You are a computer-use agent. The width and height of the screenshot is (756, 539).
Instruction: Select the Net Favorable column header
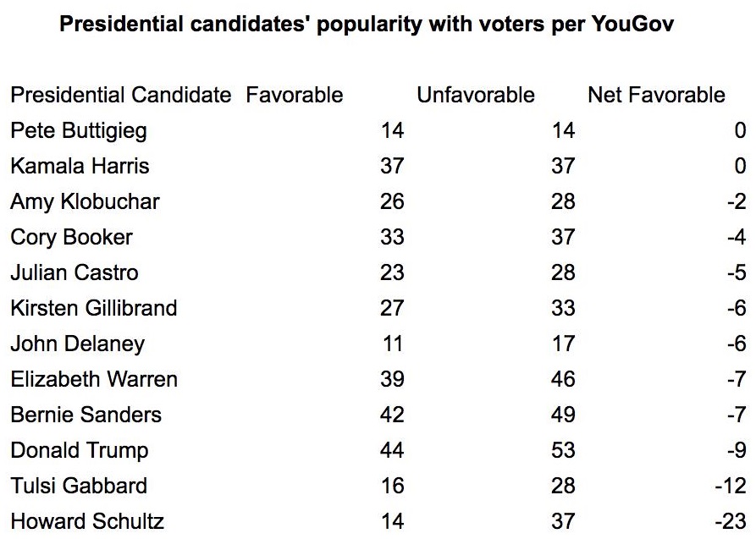656,95
